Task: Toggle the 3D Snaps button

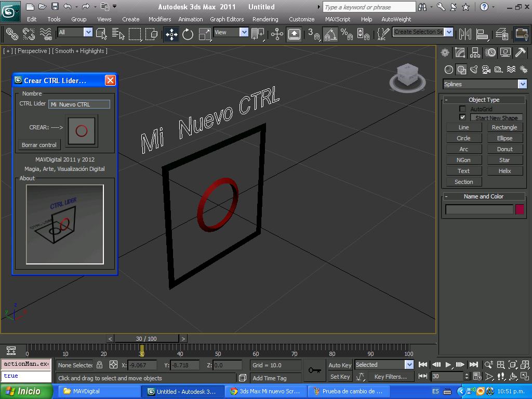Action: (313, 34)
